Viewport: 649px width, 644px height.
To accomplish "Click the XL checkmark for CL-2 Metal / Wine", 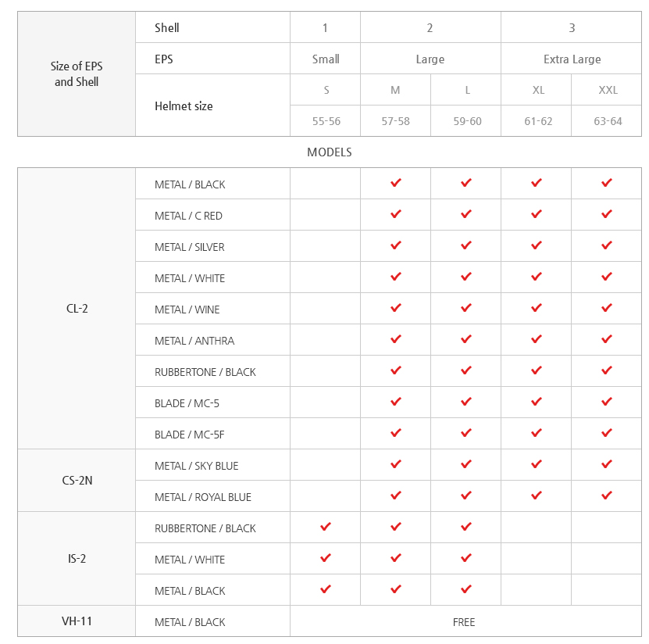I will [537, 308].
